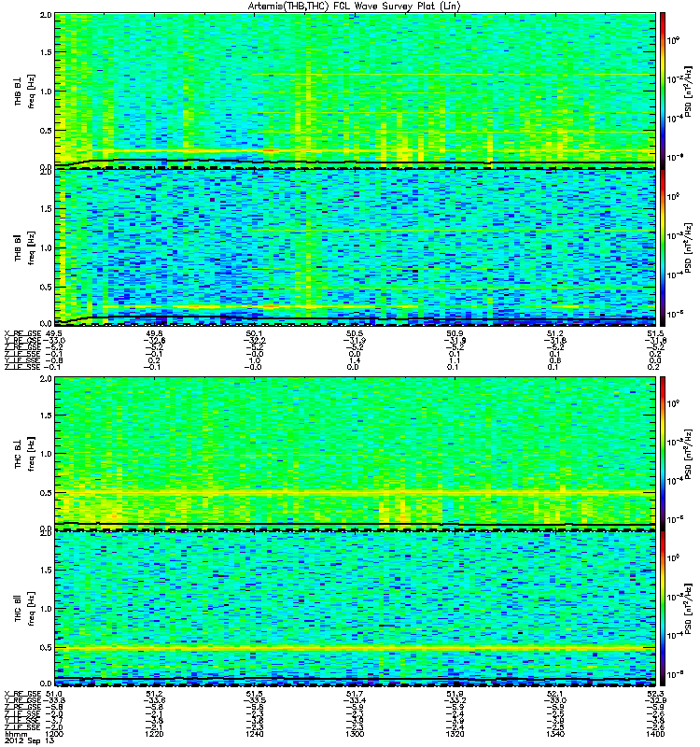Viewport: 700px width, 747px height.
Task: Click the bottom THC panel color bar
Action: click(x=663, y=608)
